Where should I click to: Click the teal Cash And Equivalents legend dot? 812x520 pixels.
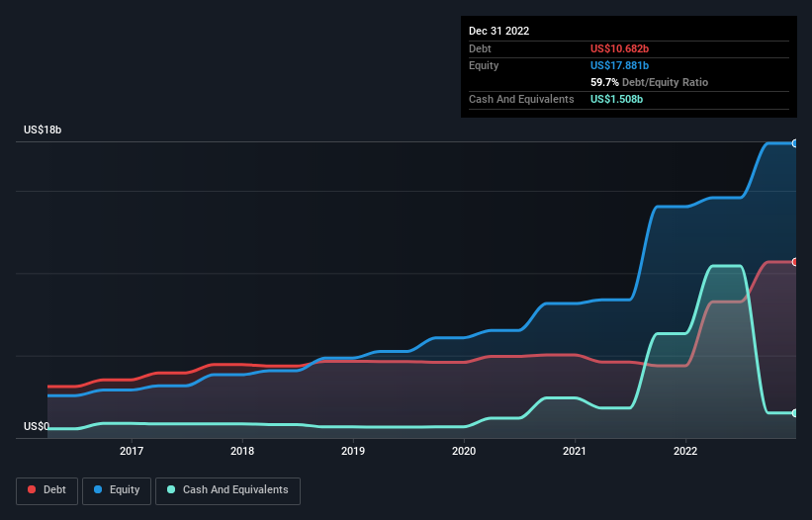[x=171, y=489]
